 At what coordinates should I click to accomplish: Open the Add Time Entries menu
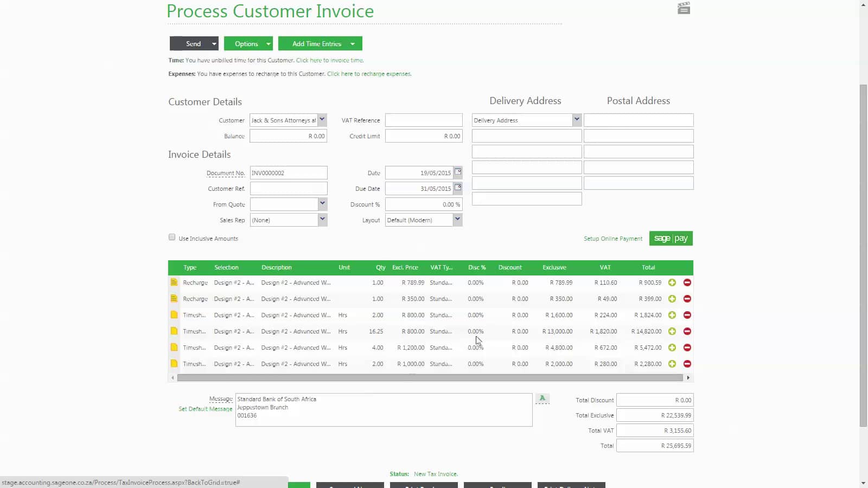pos(320,43)
